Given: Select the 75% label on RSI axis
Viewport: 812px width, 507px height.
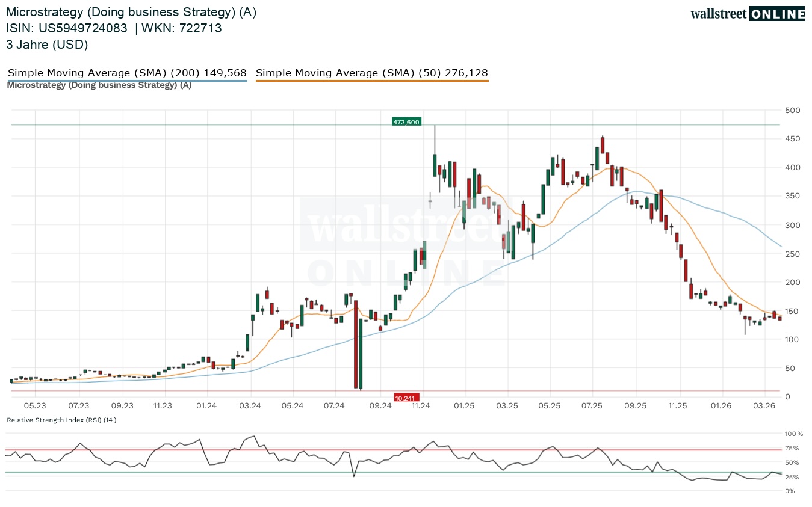Looking at the screenshot, I should pos(792,448).
